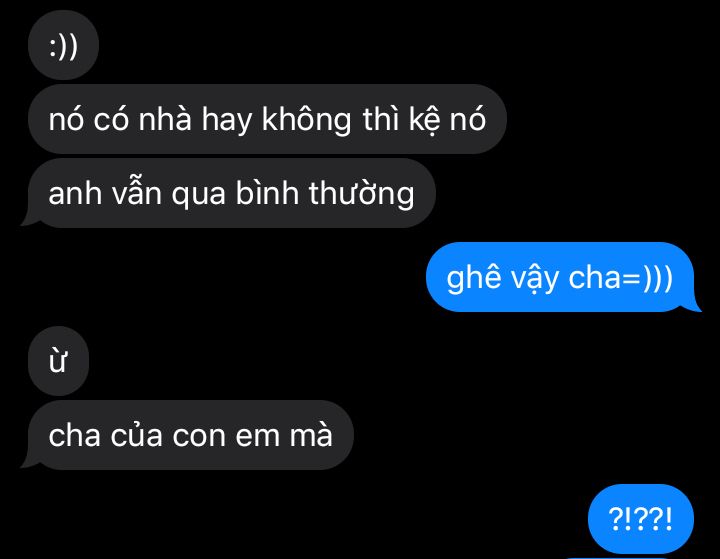Image resolution: width=720 pixels, height=559 pixels.
Task: Select the word "kệ" in the second message
Action: [423, 120]
